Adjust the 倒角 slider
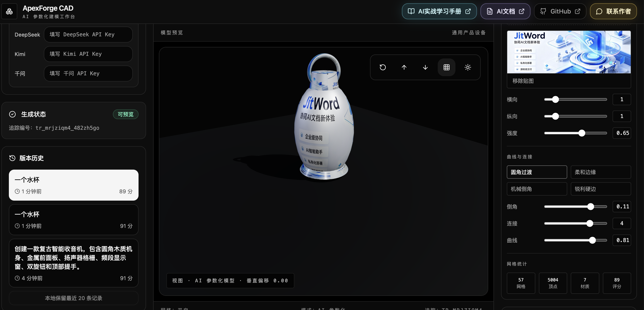This screenshot has width=644, height=310. point(575,207)
